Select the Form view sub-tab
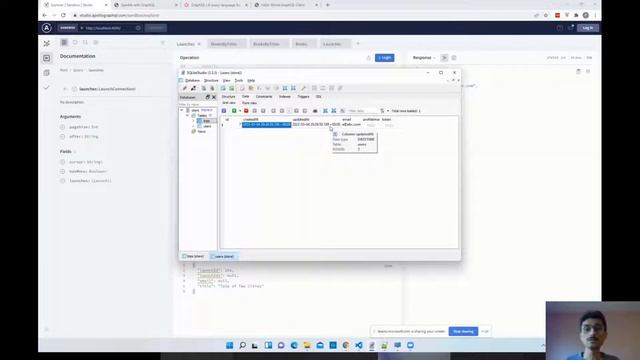Screen dimensions: 640x360 [249, 103]
